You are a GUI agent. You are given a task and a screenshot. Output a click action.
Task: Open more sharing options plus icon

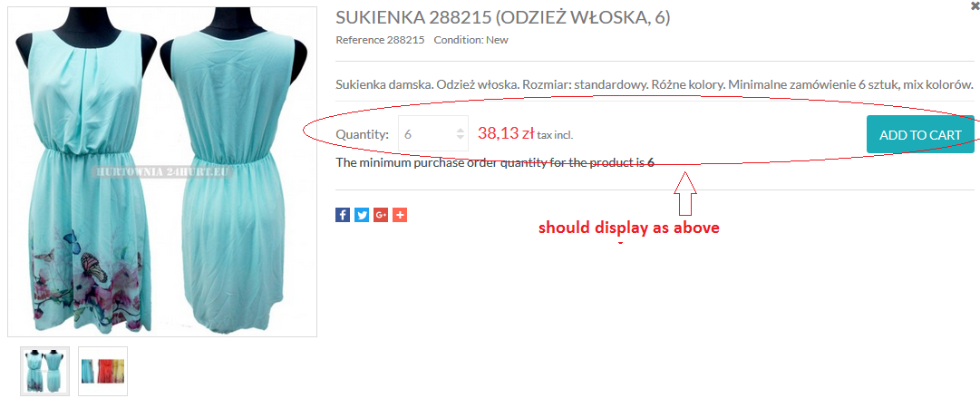point(400,215)
